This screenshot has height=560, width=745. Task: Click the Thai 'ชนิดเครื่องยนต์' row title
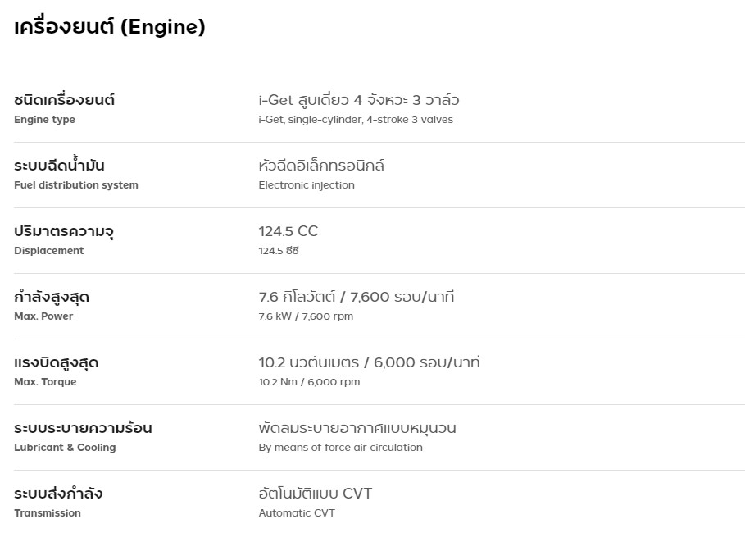[65, 100]
